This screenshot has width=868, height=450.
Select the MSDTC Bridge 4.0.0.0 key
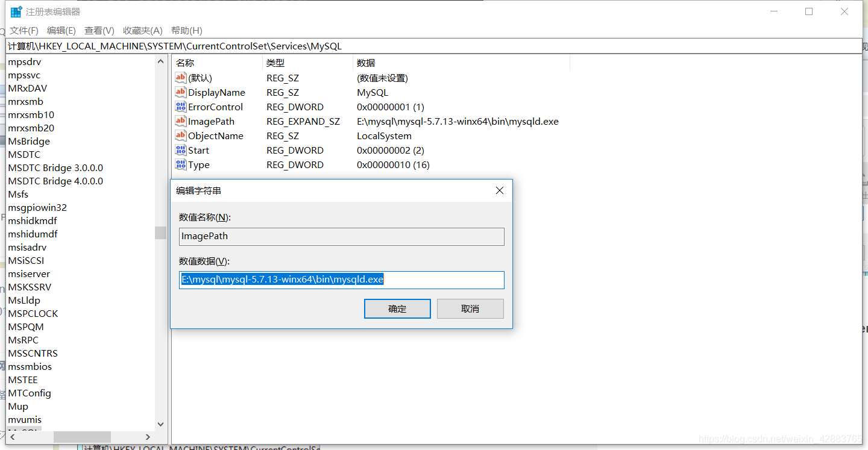pos(55,181)
